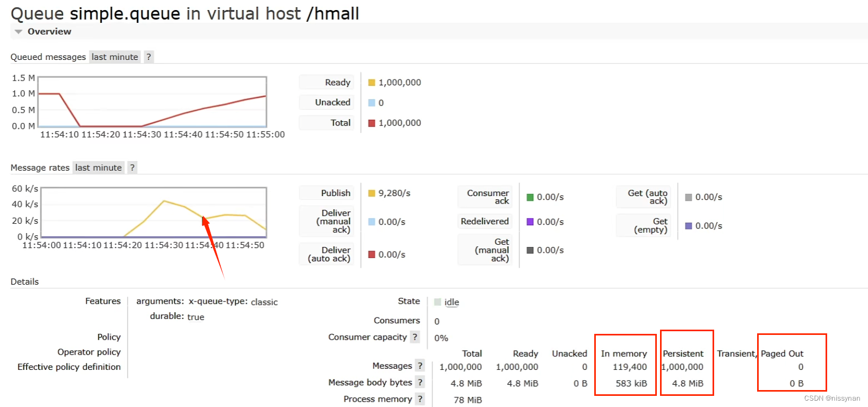Click the Ready value 1,000,000 in legend
Viewport: 868px width, 407px height.
[400, 83]
